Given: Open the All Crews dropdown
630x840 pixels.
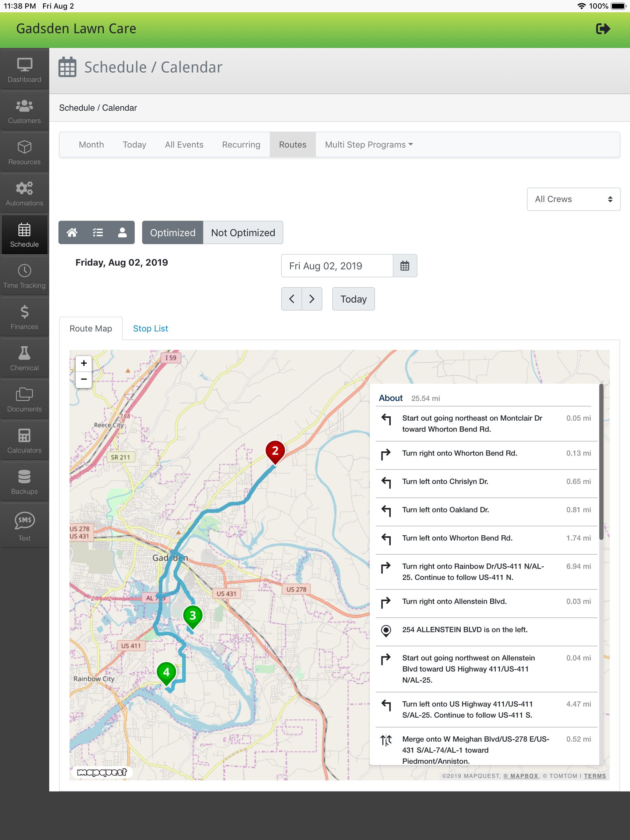Looking at the screenshot, I should point(573,199).
